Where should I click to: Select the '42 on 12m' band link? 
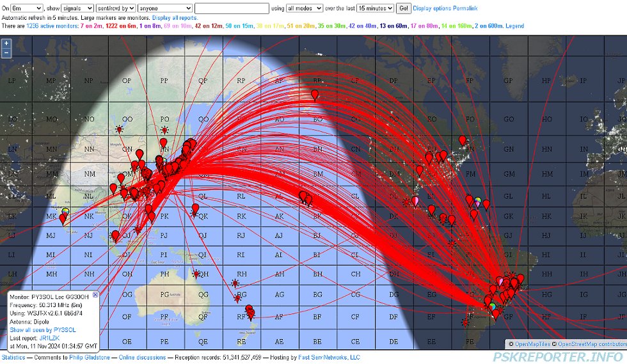(x=209, y=26)
